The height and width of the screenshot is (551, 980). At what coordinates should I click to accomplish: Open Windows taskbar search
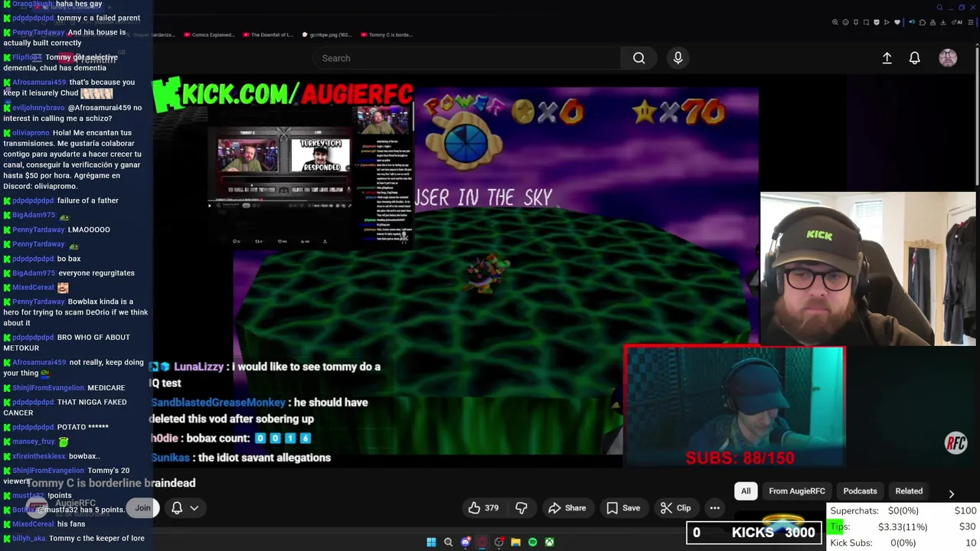click(448, 543)
